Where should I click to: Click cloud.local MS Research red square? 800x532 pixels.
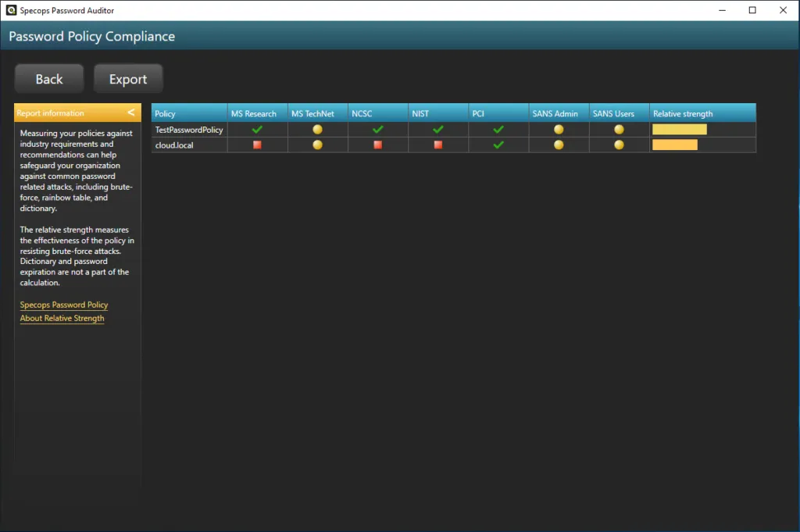pyautogui.click(x=257, y=145)
